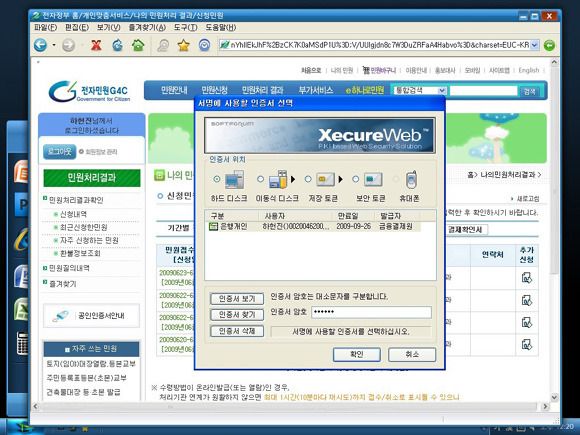The image size is (580, 435).
Task: Choose 하드 디스크 radio button
Action: point(217,179)
